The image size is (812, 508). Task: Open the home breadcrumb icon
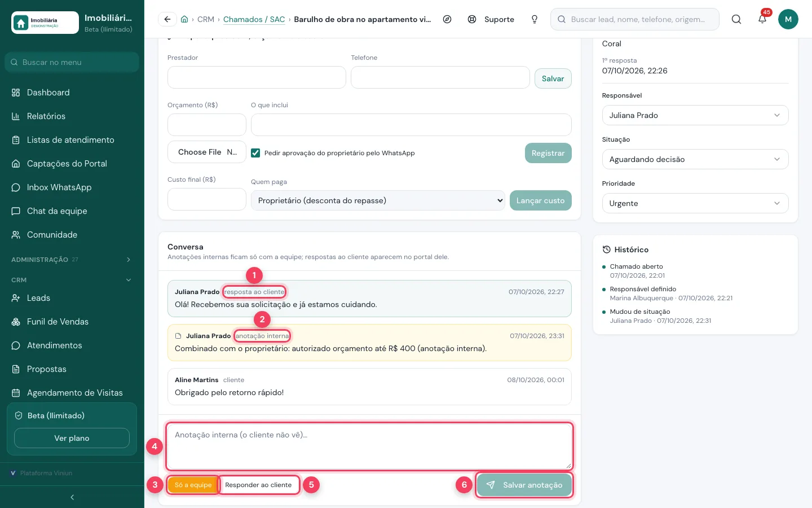(184, 19)
